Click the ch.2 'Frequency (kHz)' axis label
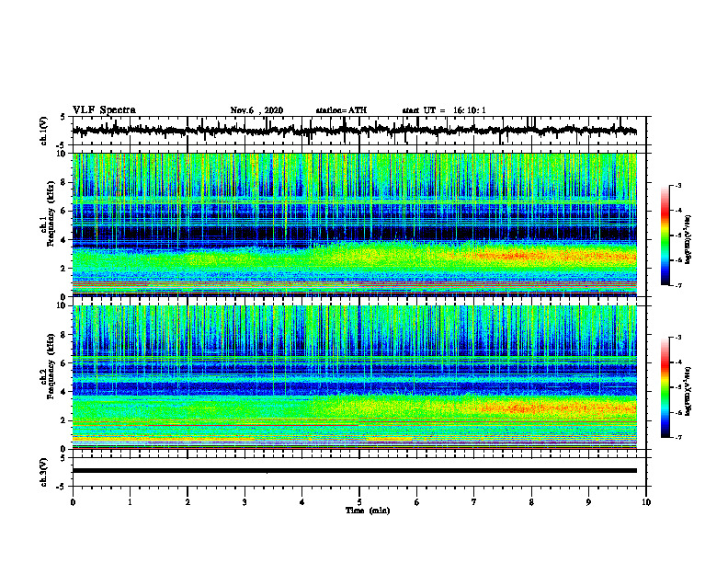This screenshot has width=728, height=563. (x=51, y=366)
